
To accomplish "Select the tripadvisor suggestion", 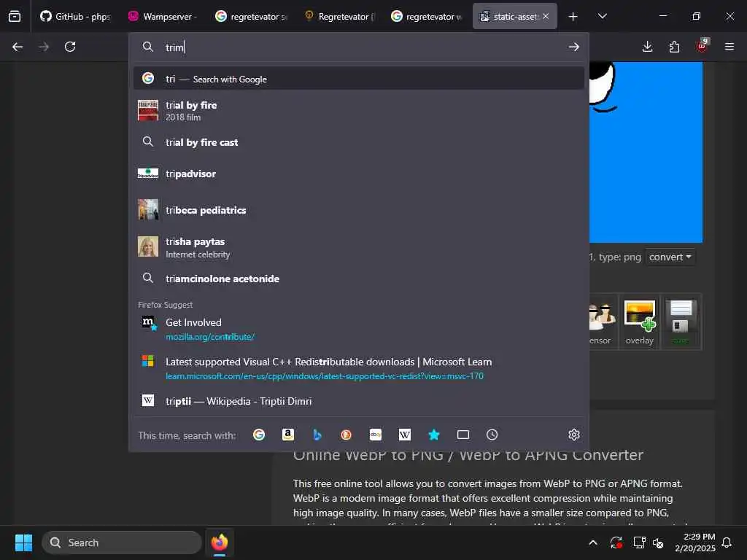I will tap(359, 174).
